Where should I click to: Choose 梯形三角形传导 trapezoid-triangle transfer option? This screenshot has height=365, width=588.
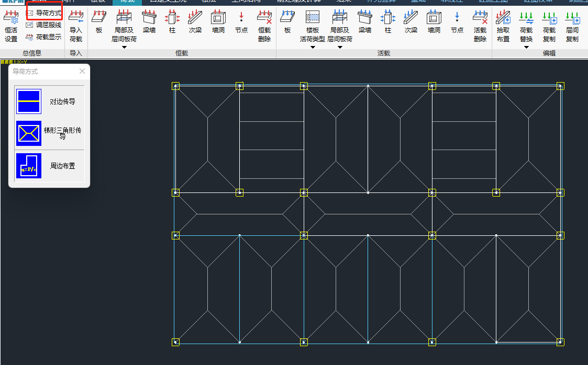[50, 133]
